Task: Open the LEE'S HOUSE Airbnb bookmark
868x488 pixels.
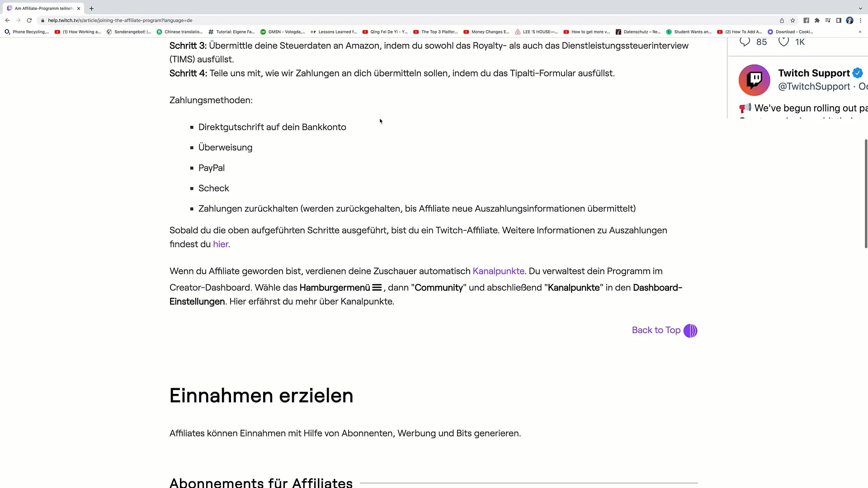Action: 537,32
